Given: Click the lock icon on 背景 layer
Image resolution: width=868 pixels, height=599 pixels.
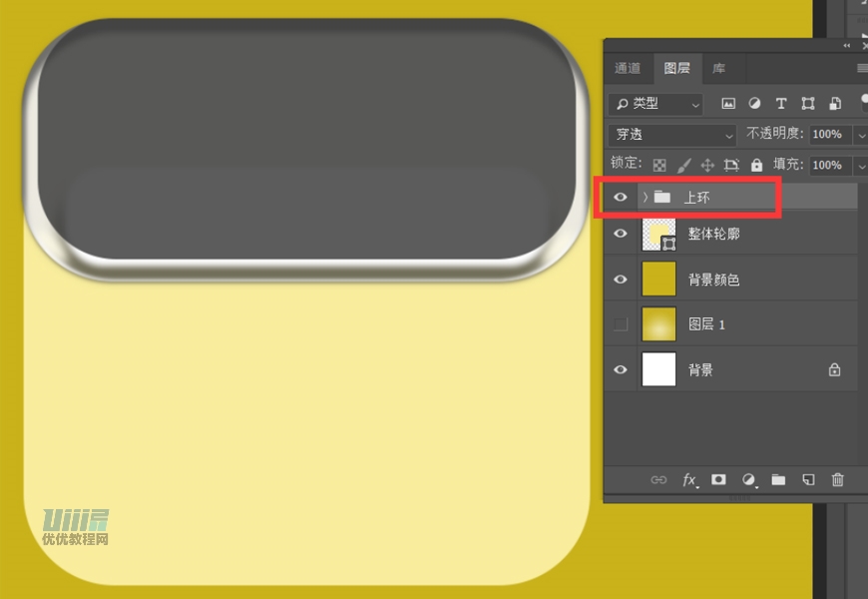Looking at the screenshot, I should click(834, 369).
